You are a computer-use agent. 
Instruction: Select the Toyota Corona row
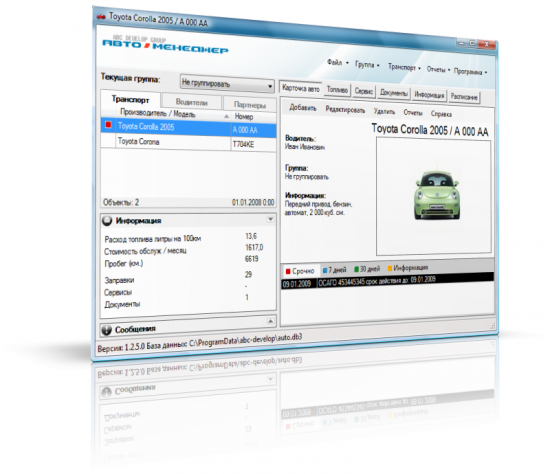tap(189, 142)
